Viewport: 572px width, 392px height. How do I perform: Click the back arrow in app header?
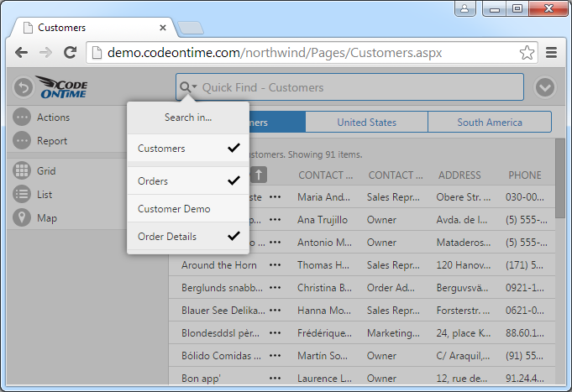(24, 87)
